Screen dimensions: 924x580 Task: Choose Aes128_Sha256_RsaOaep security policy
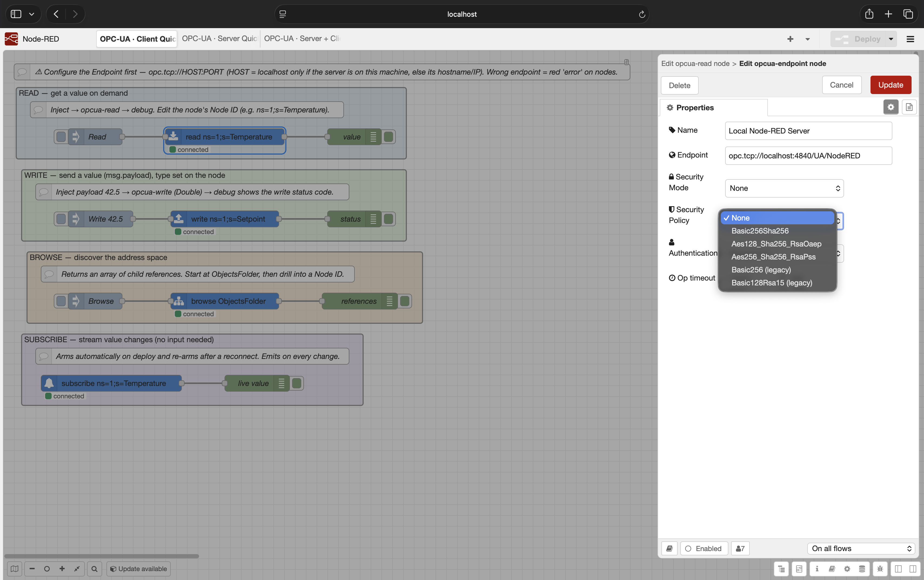(x=778, y=244)
